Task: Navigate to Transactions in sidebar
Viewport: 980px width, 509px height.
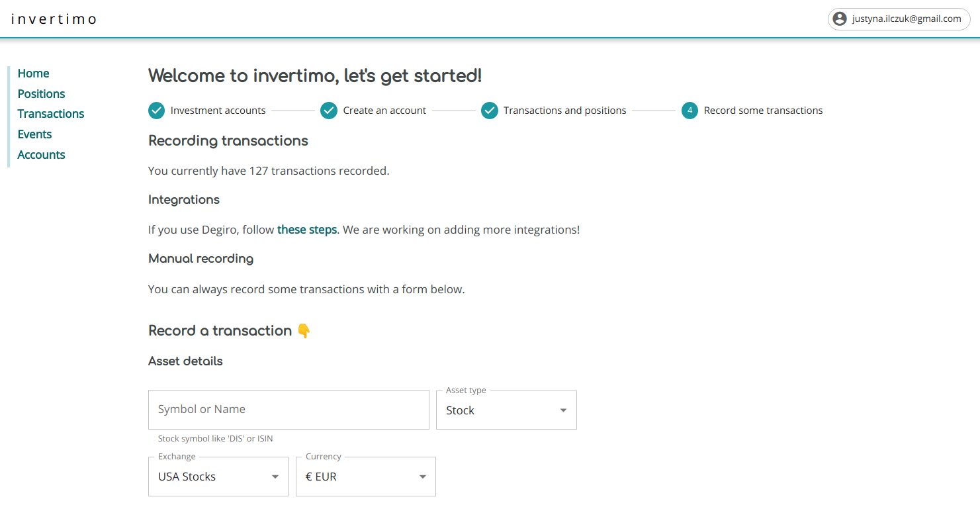Action: [51, 114]
